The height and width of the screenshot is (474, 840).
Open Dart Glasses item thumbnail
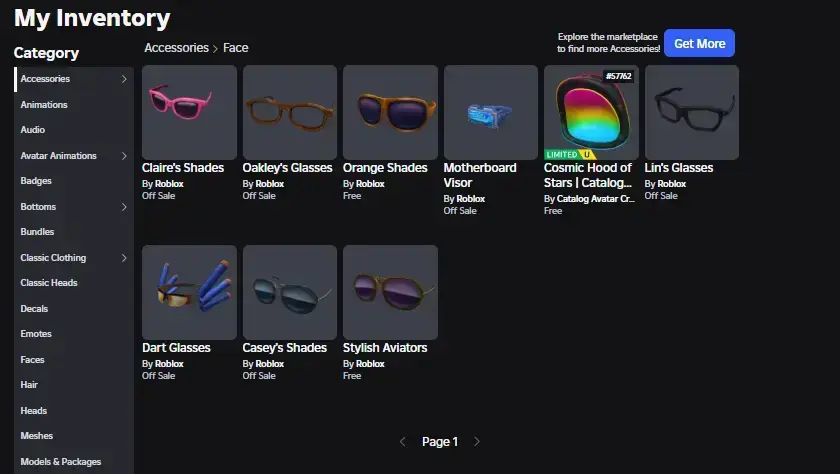tap(189, 292)
